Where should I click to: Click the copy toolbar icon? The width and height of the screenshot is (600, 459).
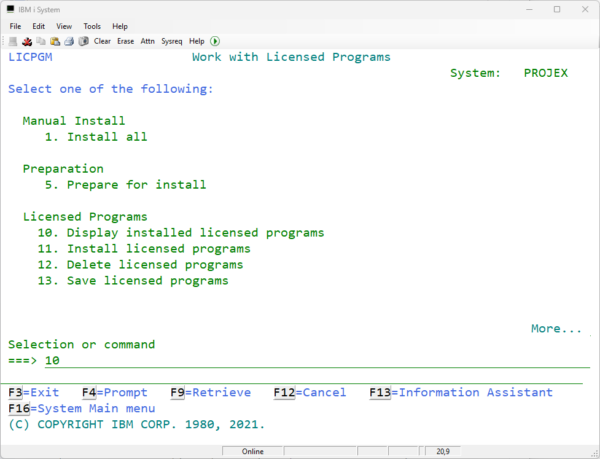pyautogui.click(x=41, y=41)
